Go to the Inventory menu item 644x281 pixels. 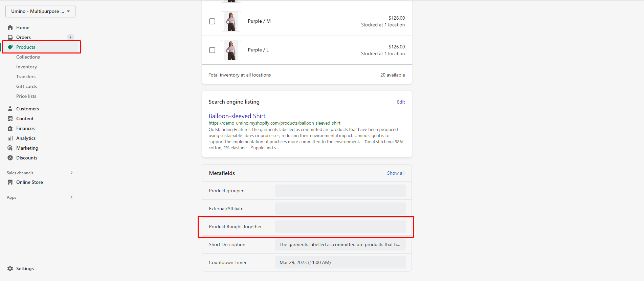26,67
